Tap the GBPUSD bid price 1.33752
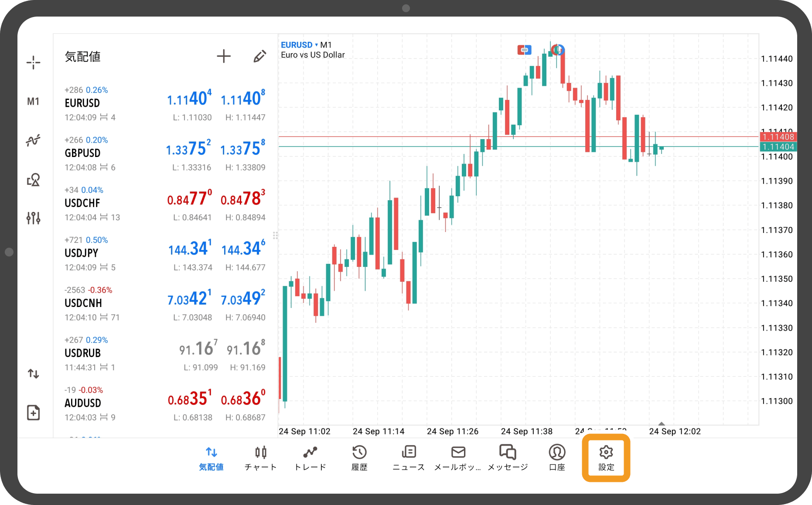This screenshot has height=505, width=812. coord(188,149)
